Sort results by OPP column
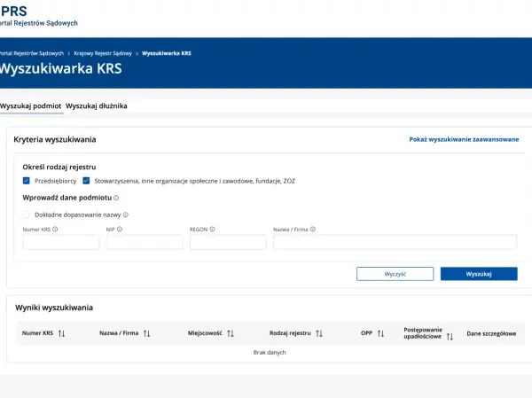 (380, 333)
